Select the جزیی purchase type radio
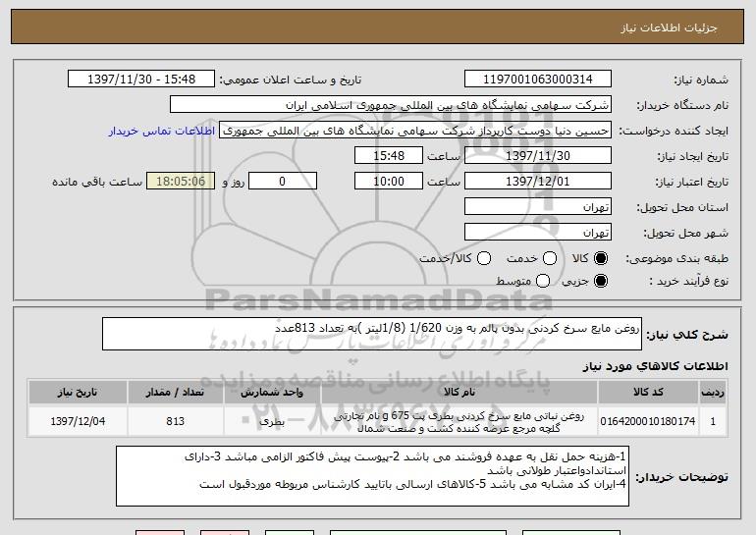The image size is (756, 535). pos(601,281)
